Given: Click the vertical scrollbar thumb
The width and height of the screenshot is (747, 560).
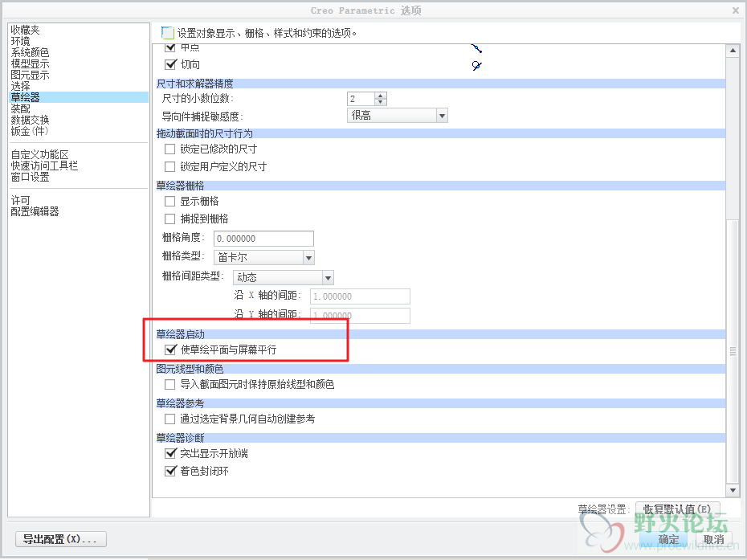Looking at the screenshot, I should coord(733,352).
